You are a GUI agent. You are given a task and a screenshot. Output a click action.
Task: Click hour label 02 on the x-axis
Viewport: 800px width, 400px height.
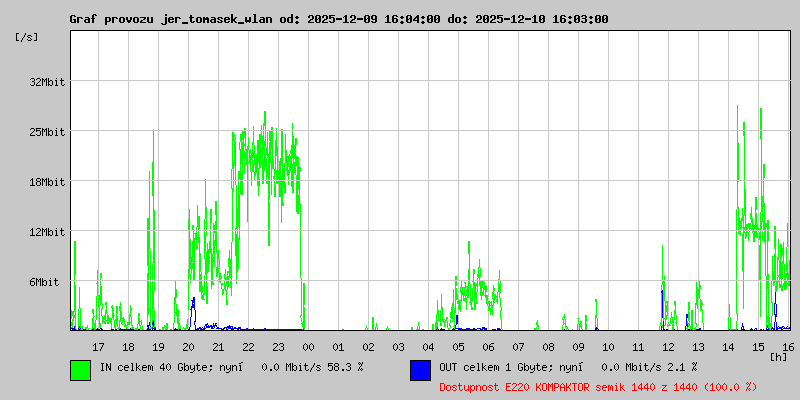click(368, 347)
